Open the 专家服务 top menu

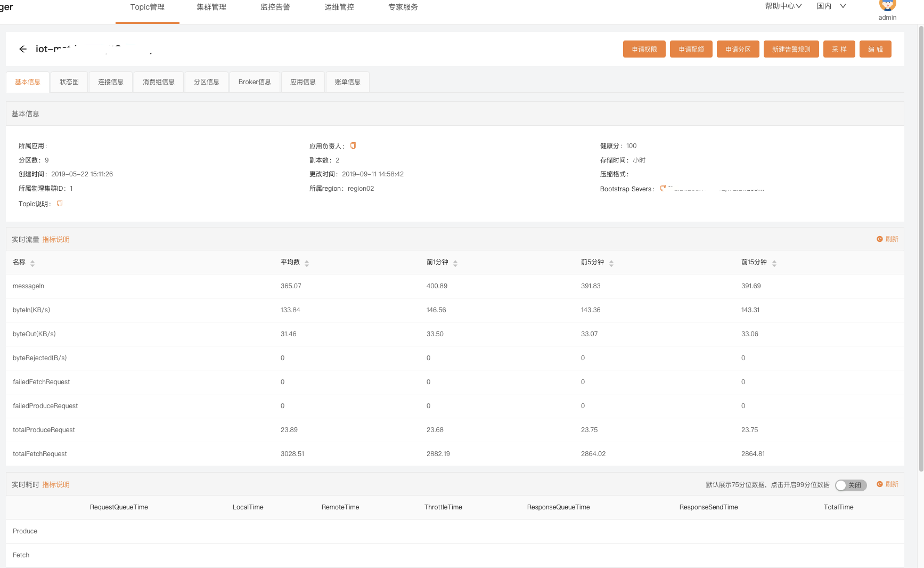pyautogui.click(x=403, y=7)
